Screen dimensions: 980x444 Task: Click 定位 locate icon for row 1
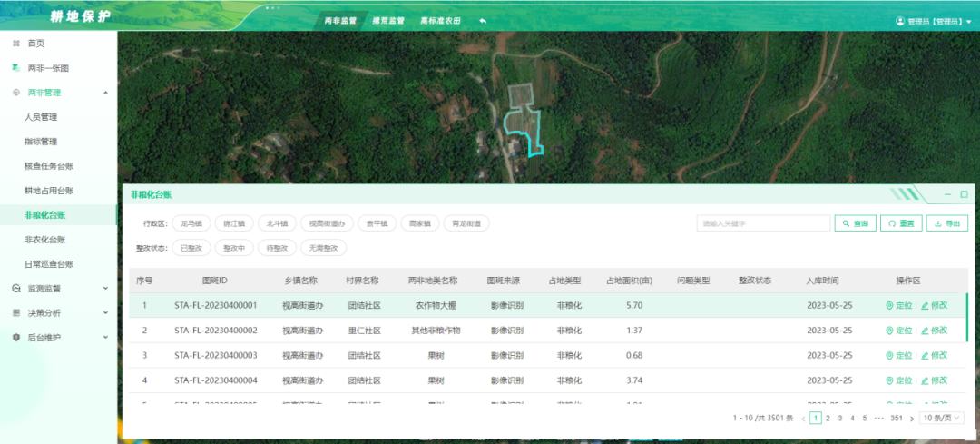tap(889, 306)
